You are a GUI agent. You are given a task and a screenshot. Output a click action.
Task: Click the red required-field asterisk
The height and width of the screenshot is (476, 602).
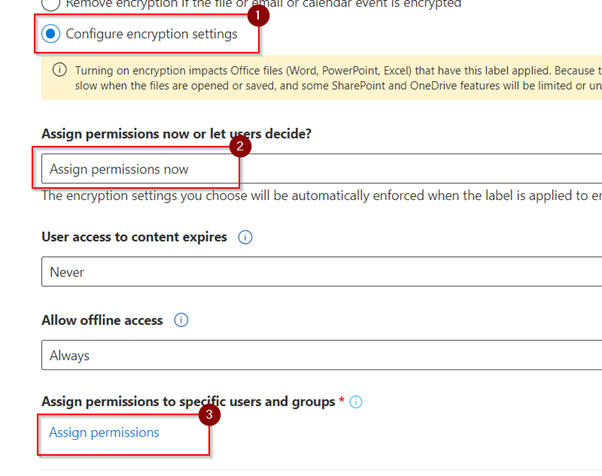tap(341, 401)
